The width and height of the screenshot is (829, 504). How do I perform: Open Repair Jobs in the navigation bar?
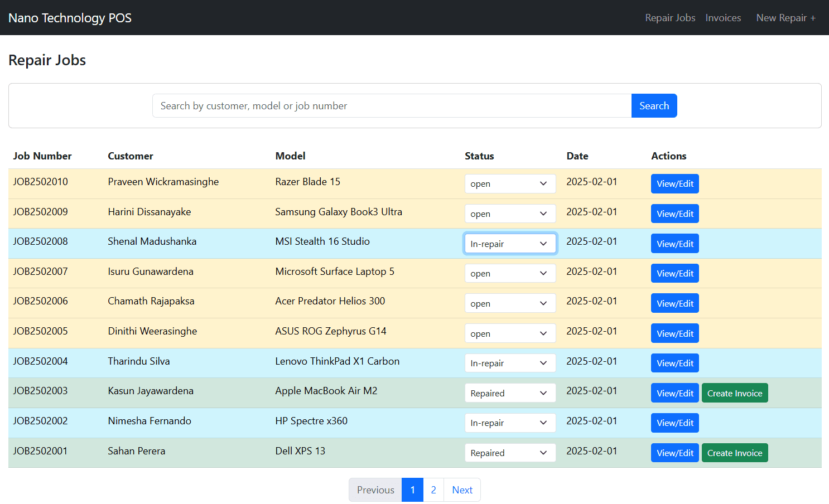point(670,18)
